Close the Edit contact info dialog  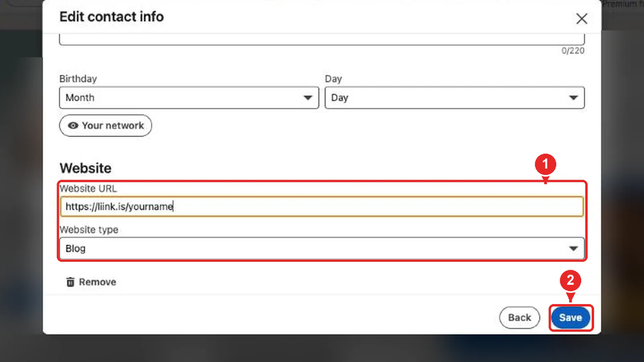click(582, 19)
